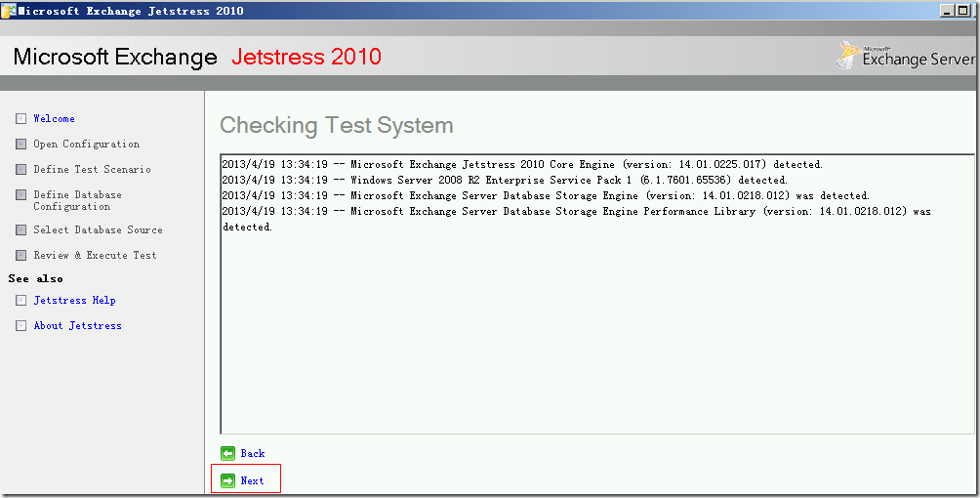Select the Define Database Configuration step text
This screenshot has height=498, width=980.
[77, 200]
